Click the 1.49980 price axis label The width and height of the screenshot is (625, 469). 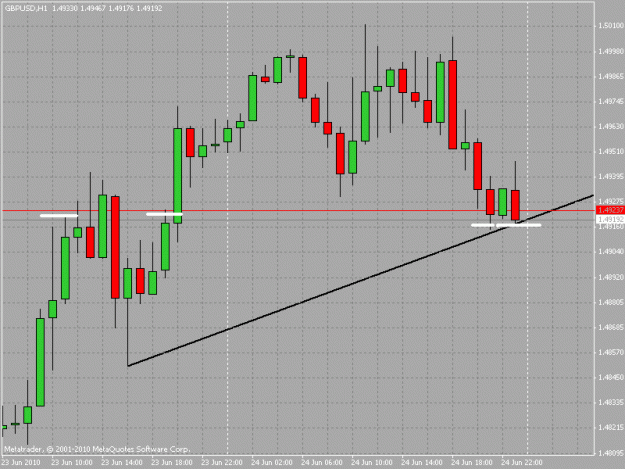pyautogui.click(x=611, y=51)
